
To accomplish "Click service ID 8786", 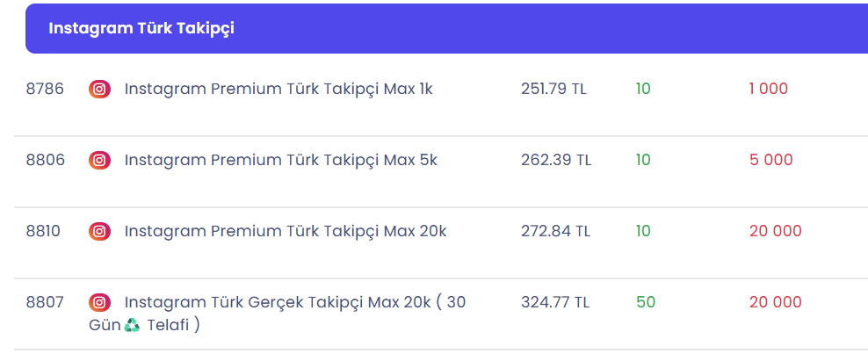I will [x=45, y=89].
